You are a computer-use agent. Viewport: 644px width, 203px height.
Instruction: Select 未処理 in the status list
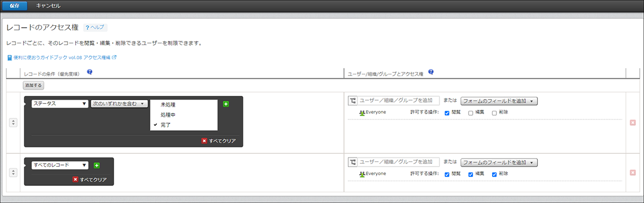click(184, 105)
